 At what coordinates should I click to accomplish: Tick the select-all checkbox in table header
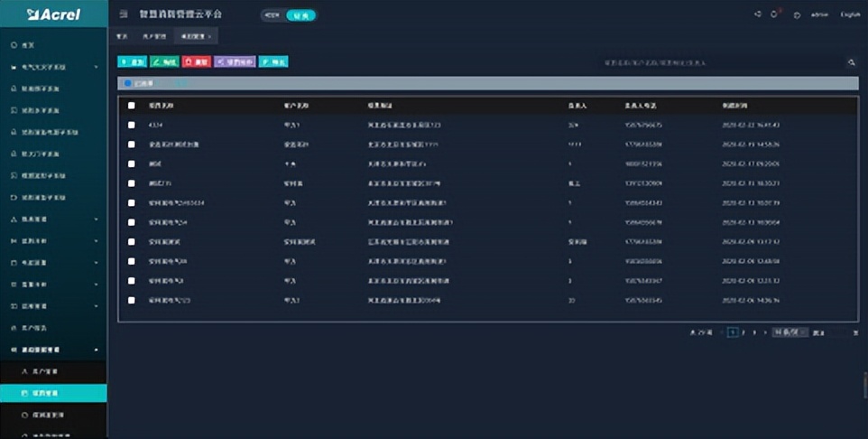pyautogui.click(x=132, y=106)
